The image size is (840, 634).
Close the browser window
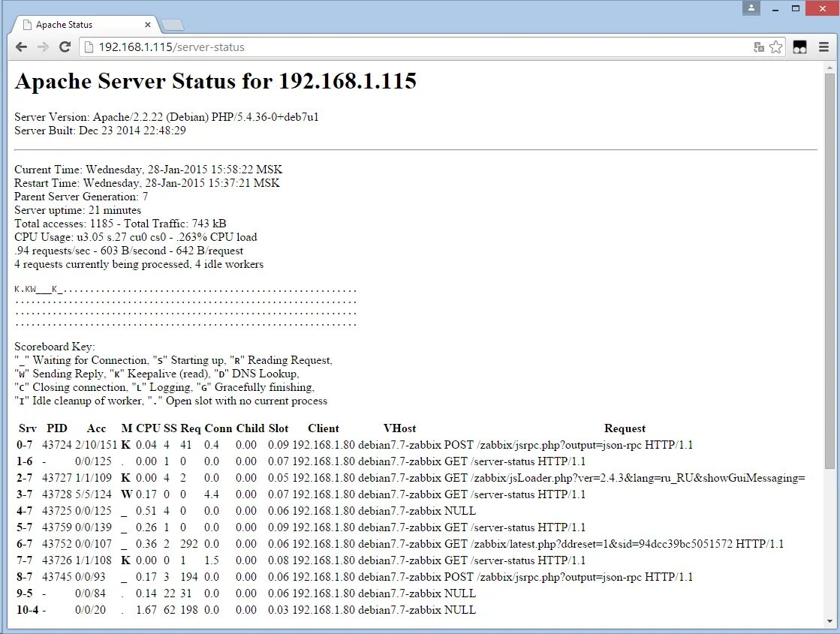822,8
